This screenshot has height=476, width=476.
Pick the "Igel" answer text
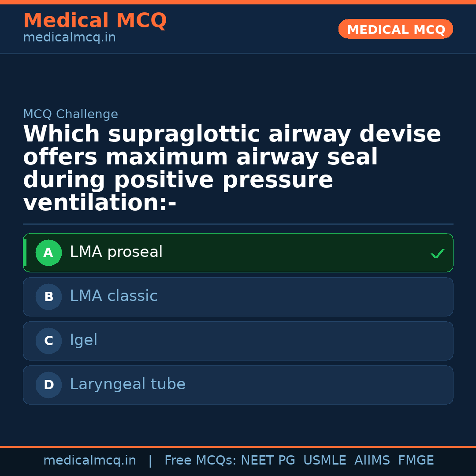[x=83, y=340]
